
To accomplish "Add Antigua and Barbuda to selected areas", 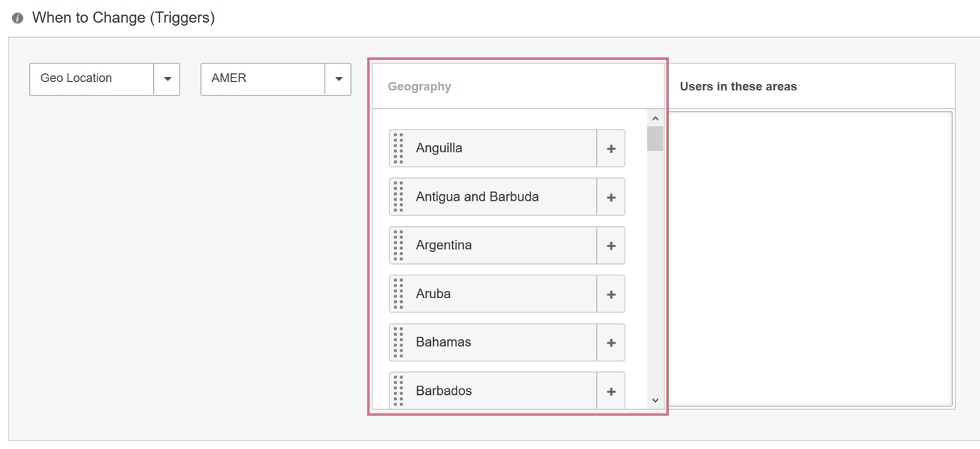I will [x=610, y=196].
